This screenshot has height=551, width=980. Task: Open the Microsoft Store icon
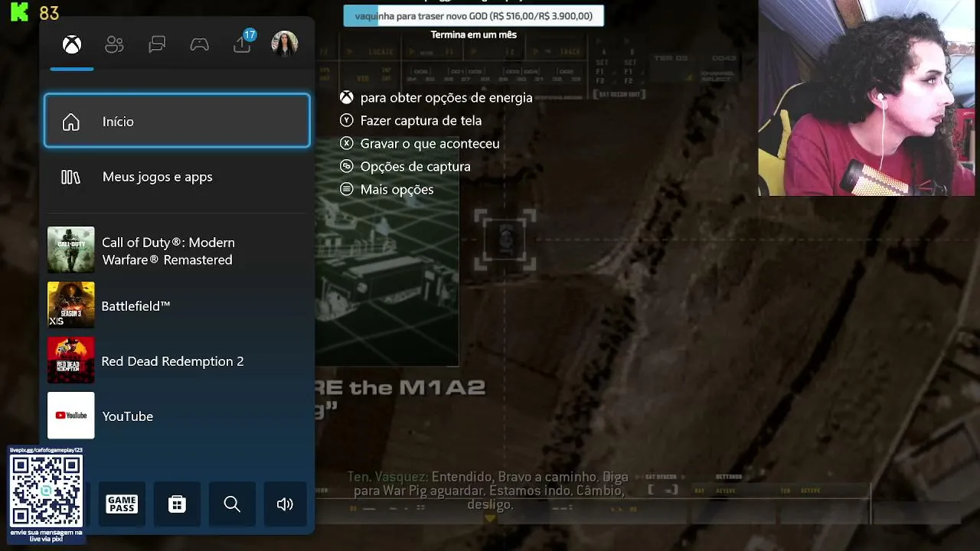pos(177,504)
